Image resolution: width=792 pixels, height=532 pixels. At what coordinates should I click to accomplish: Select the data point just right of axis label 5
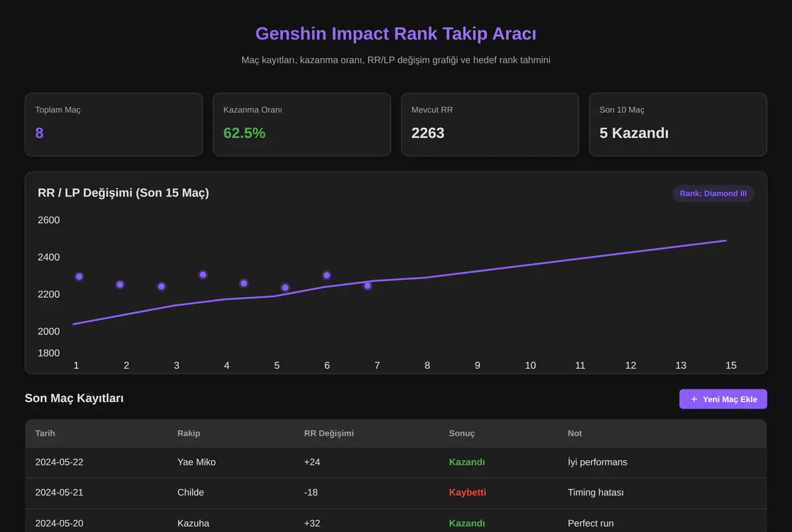(285, 288)
